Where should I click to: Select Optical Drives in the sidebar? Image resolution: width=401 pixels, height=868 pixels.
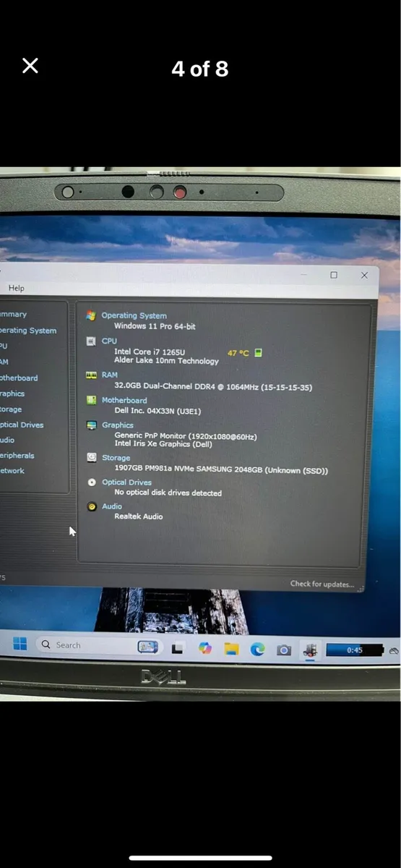[22, 425]
